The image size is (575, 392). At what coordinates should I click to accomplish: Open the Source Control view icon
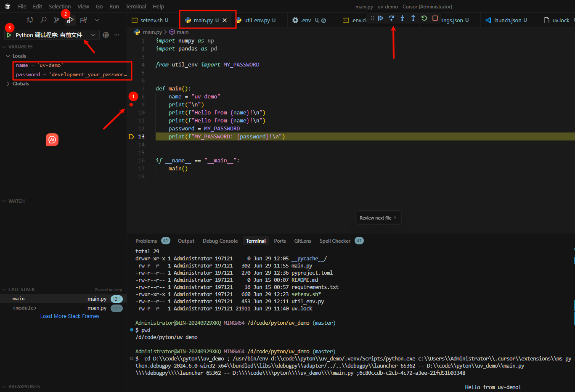tap(57, 20)
